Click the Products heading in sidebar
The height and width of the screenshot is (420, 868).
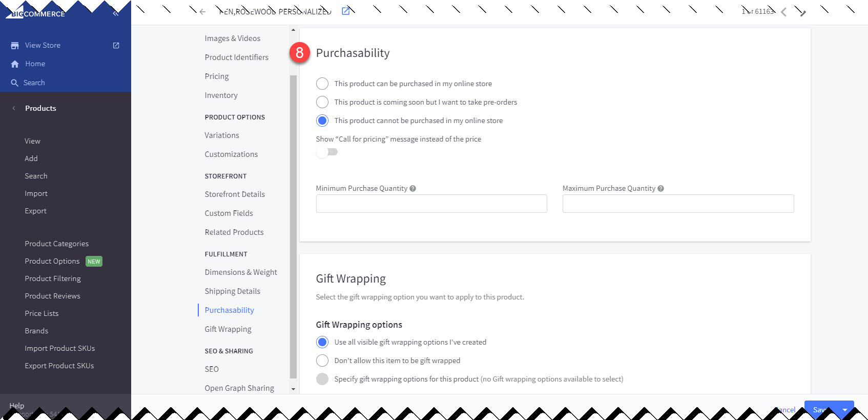(x=40, y=108)
